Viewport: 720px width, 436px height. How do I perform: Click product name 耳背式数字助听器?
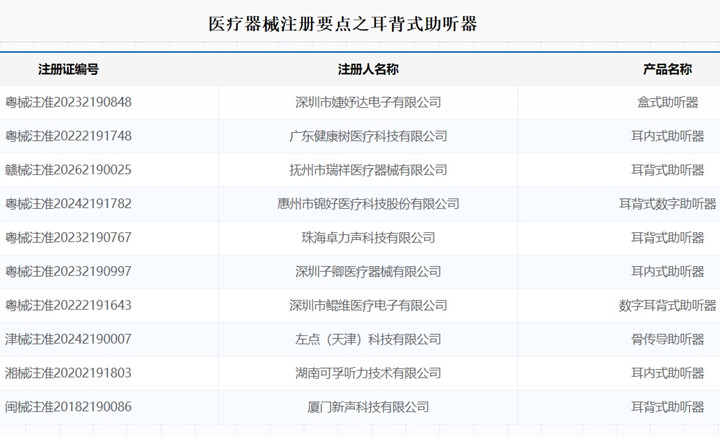coord(668,203)
